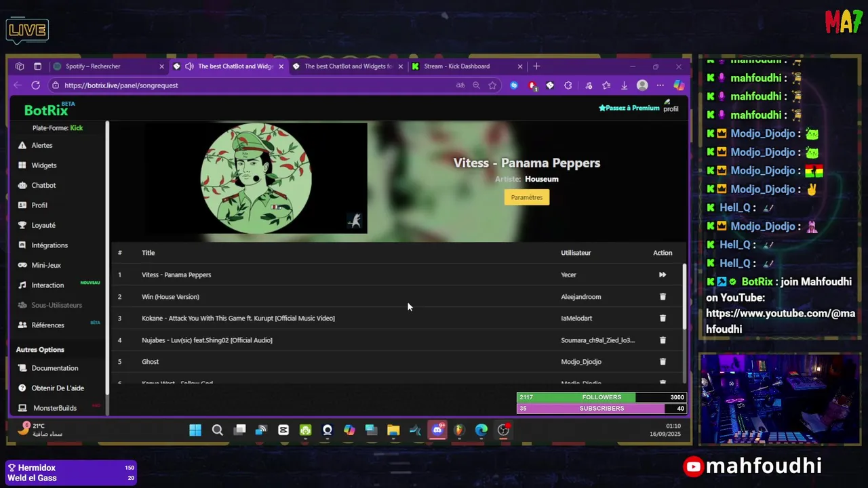Open the Références sidebar section
The width and height of the screenshot is (868, 488).
point(47,325)
